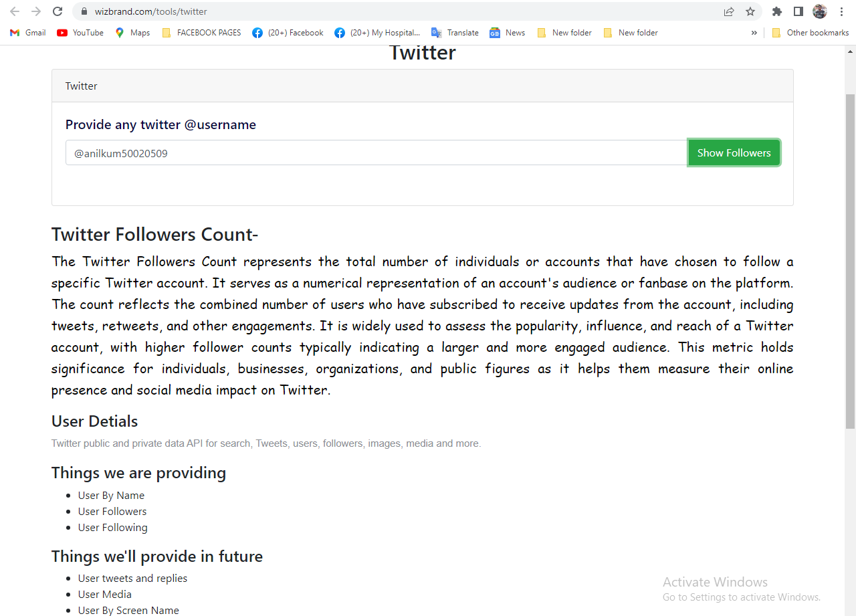
Task: Click the share icon in the address bar
Action: click(728, 11)
